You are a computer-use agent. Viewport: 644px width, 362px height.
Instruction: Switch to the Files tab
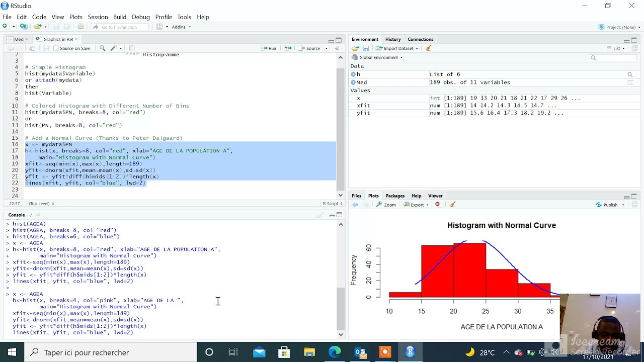point(357,196)
